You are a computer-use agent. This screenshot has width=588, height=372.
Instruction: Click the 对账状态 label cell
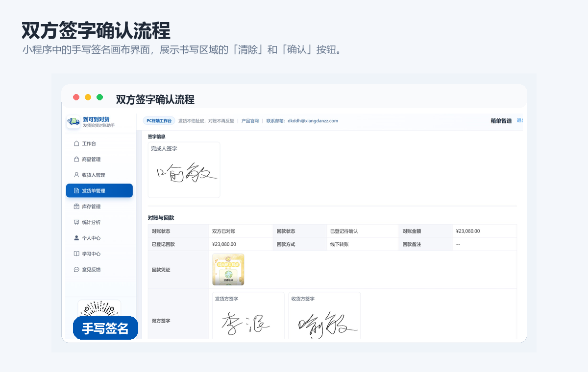point(178,231)
